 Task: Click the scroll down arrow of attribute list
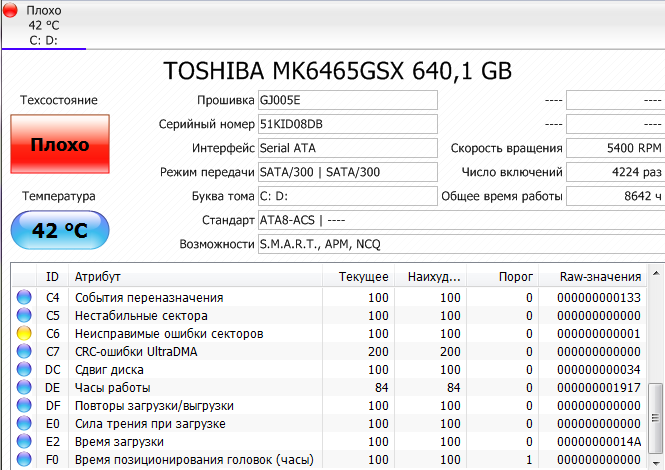[x=656, y=462]
